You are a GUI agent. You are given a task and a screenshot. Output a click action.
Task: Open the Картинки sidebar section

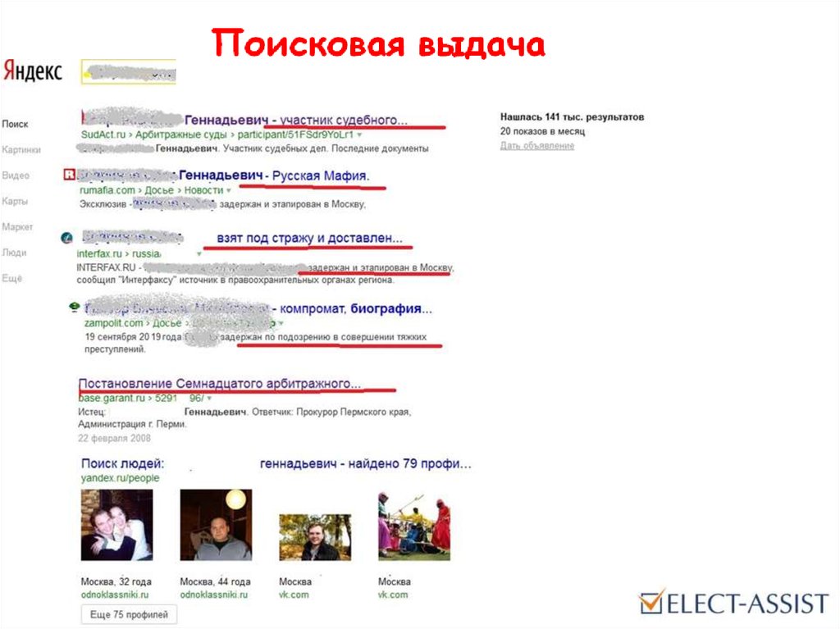coord(21,150)
